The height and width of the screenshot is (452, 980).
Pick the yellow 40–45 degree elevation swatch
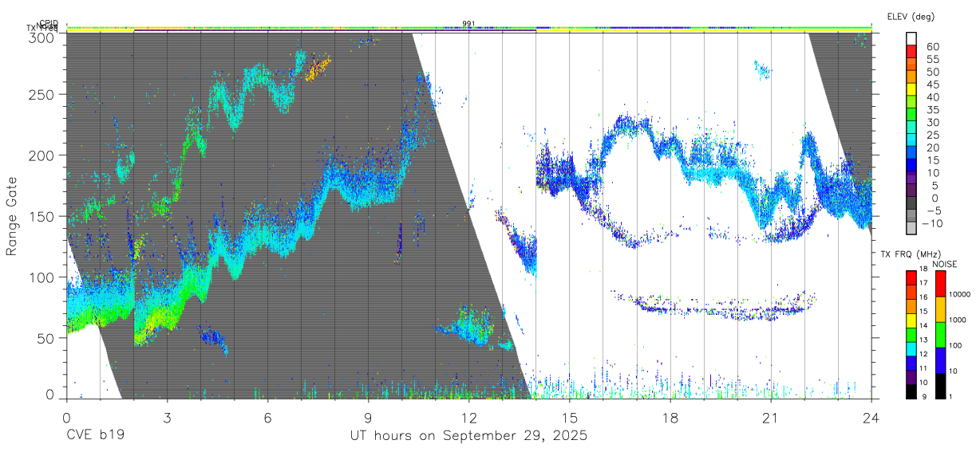coord(911,89)
